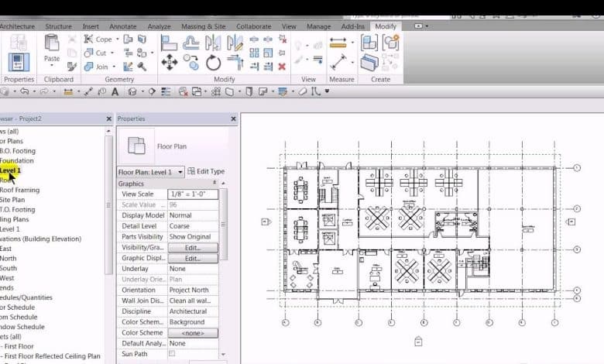
Task: Click the Text 'A' quick access icon
Action: [115, 91]
